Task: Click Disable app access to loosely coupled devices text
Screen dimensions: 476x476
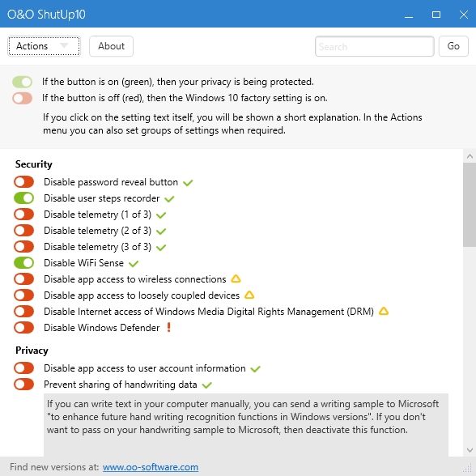Action: click(x=142, y=295)
